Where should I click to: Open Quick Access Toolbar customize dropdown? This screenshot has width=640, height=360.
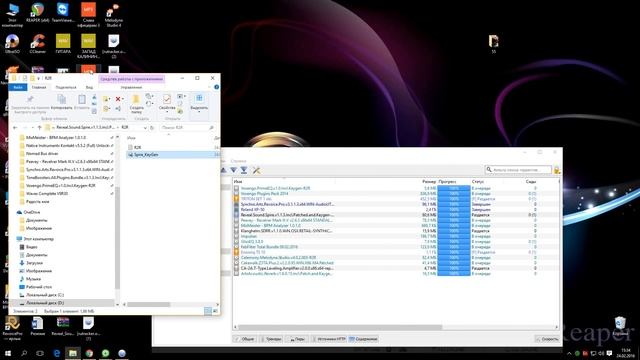tap(39, 78)
